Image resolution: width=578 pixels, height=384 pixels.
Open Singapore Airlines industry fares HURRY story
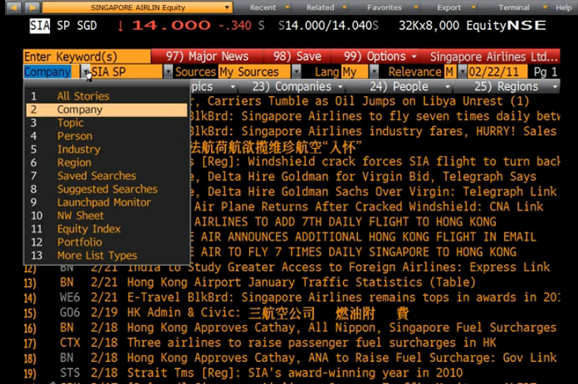click(374, 131)
